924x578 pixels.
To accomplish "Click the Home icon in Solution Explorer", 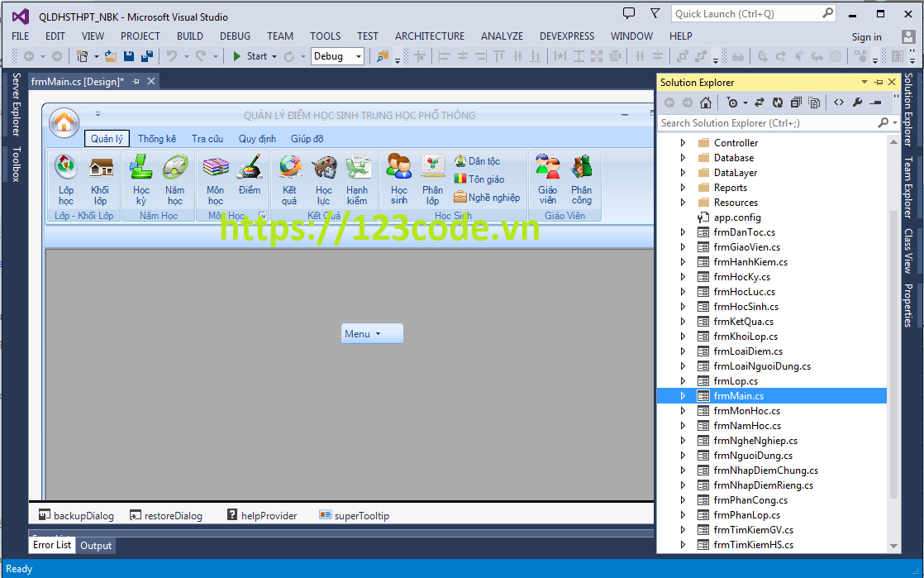I will (x=705, y=102).
